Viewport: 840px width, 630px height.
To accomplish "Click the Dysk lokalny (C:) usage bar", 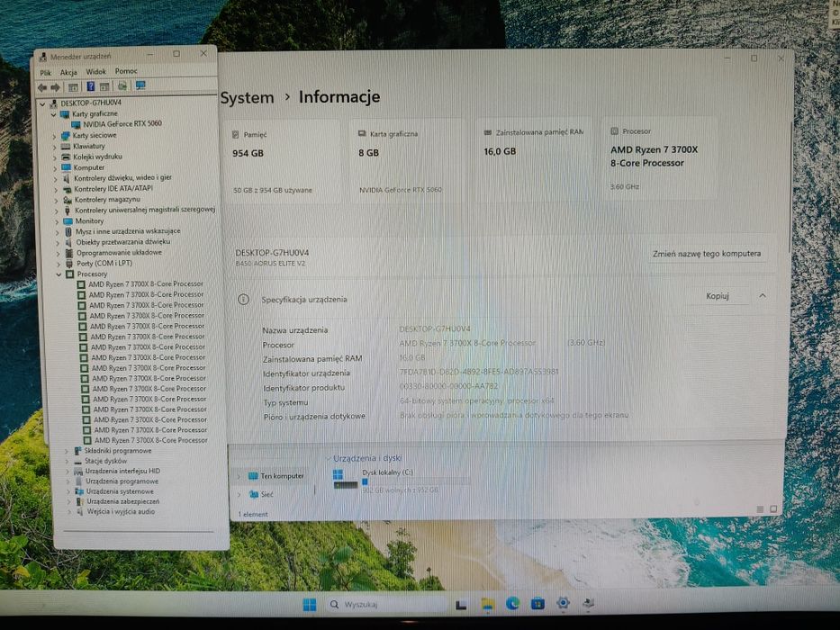I will [416, 481].
